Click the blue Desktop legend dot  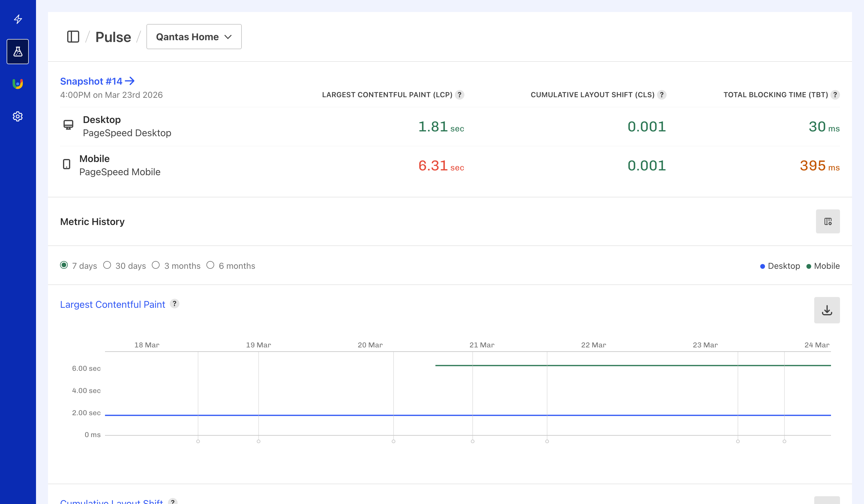(763, 266)
